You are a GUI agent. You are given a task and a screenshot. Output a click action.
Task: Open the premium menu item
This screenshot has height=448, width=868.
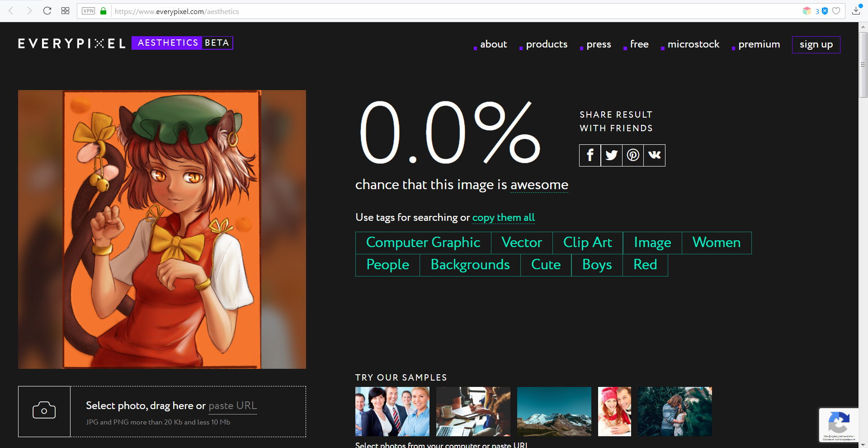pos(759,44)
